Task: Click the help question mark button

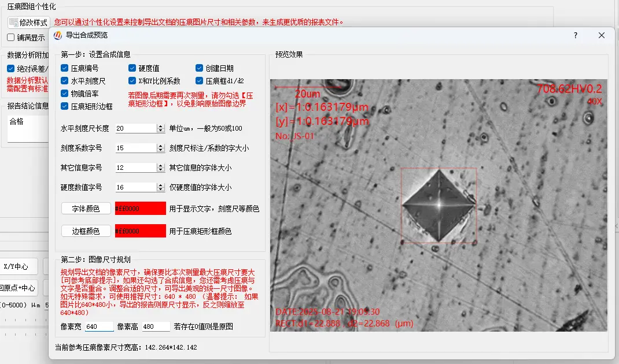Action: [575, 35]
